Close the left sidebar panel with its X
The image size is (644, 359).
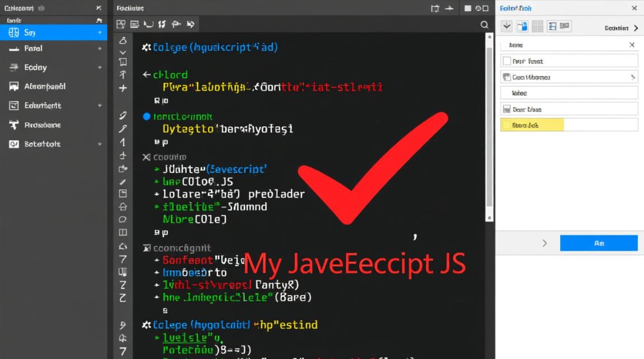pyautogui.click(x=99, y=8)
